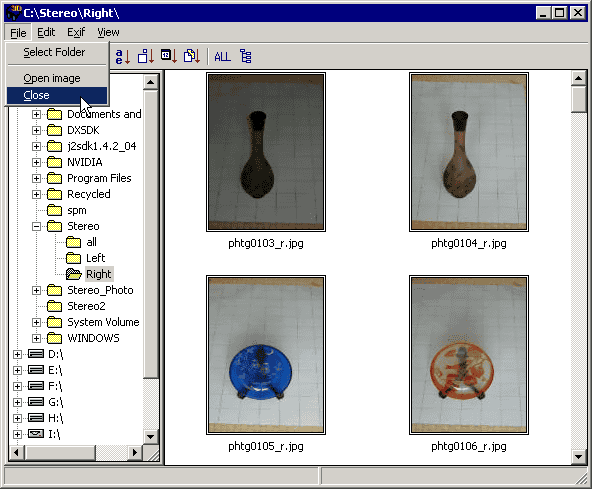Collapse the Stereo folder
Viewport: 592px width, 489px height.
36,226
